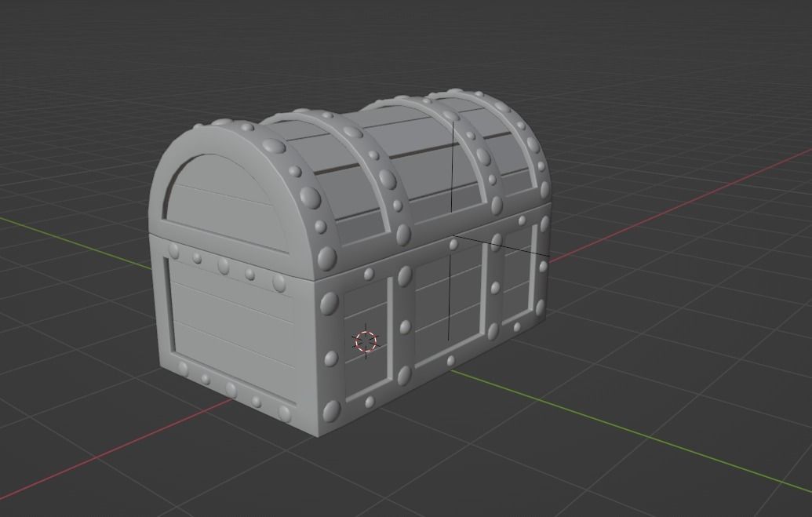Click the red-white 3D cursor on the chest
The width and height of the screenshot is (812, 517).
(x=366, y=340)
